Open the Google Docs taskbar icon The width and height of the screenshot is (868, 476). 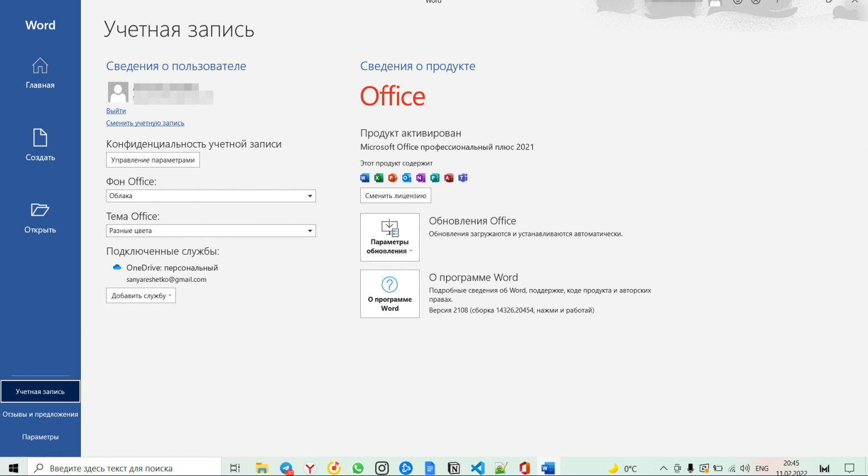tap(430, 468)
